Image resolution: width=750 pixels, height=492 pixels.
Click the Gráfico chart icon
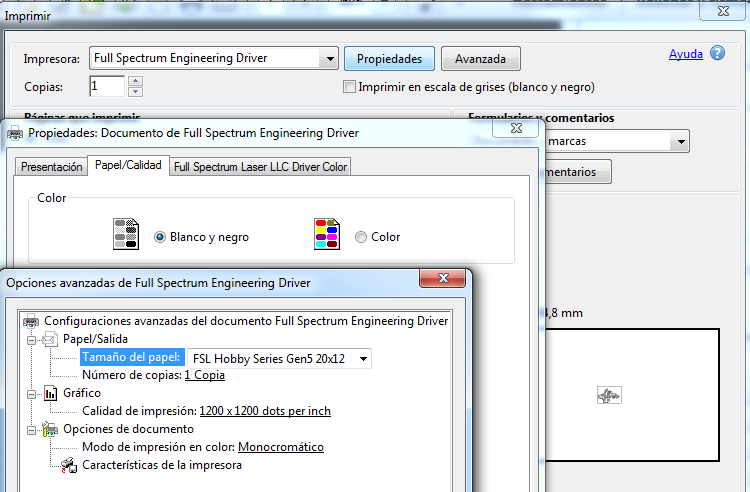[x=50, y=393]
